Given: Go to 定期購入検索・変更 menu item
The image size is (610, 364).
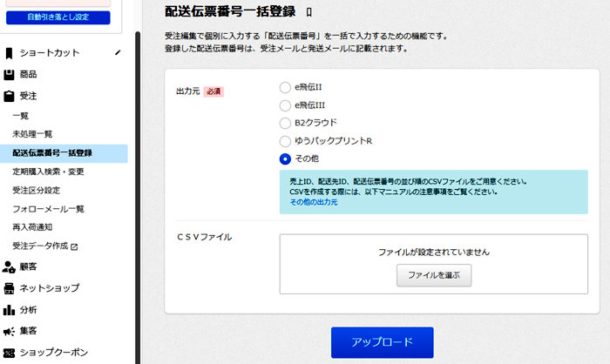Looking at the screenshot, I should point(48,172).
